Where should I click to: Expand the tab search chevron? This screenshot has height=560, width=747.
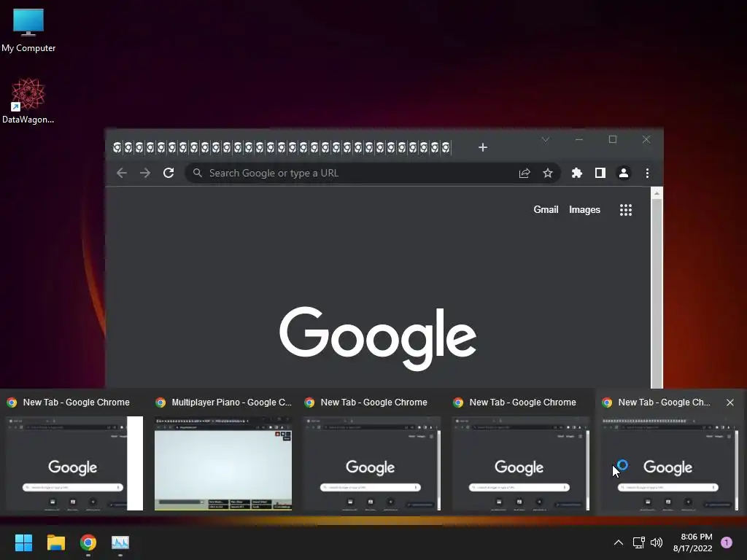point(546,139)
